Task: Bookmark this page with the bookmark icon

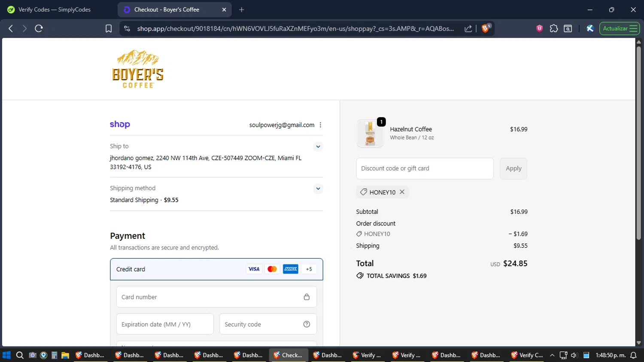Action: [x=109, y=28]
